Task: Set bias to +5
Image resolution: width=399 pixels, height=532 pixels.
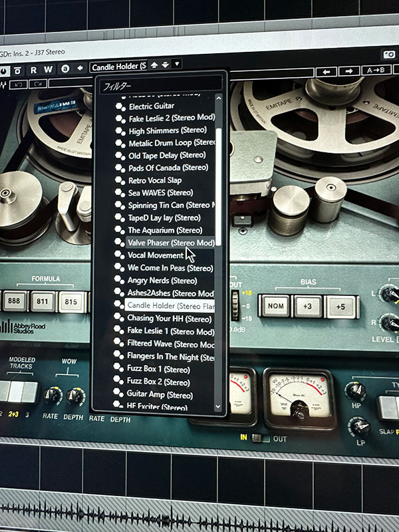Action: (340, 307)
